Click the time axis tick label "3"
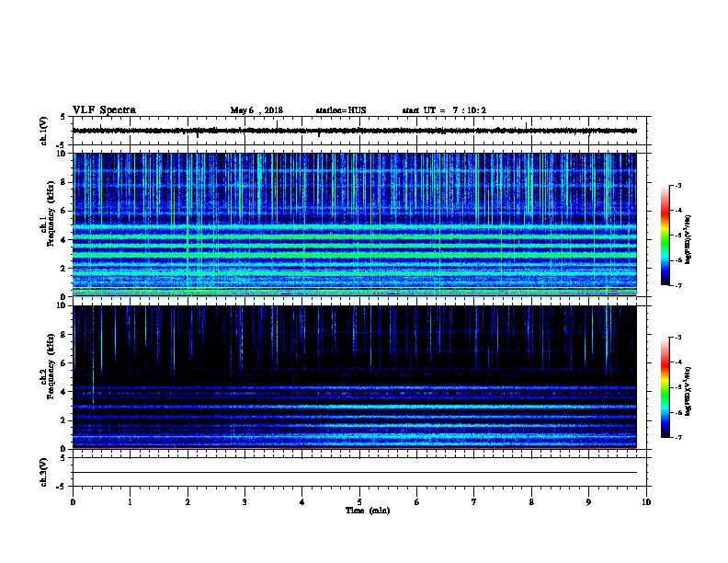The image size is (728, 563). [245, 501]
